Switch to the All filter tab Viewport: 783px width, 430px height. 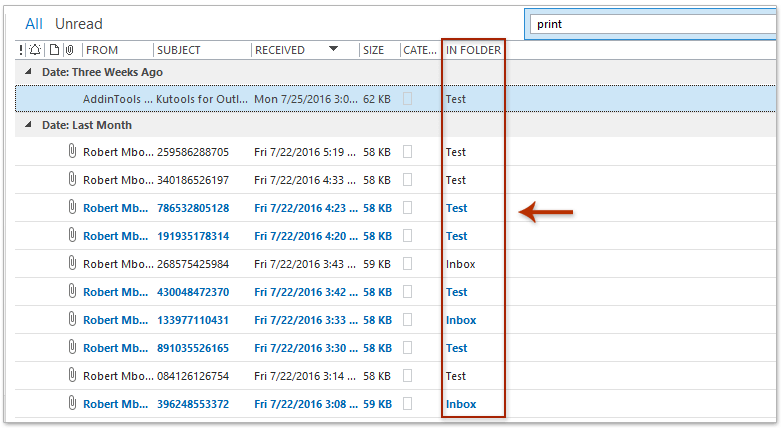click(34, 24)
